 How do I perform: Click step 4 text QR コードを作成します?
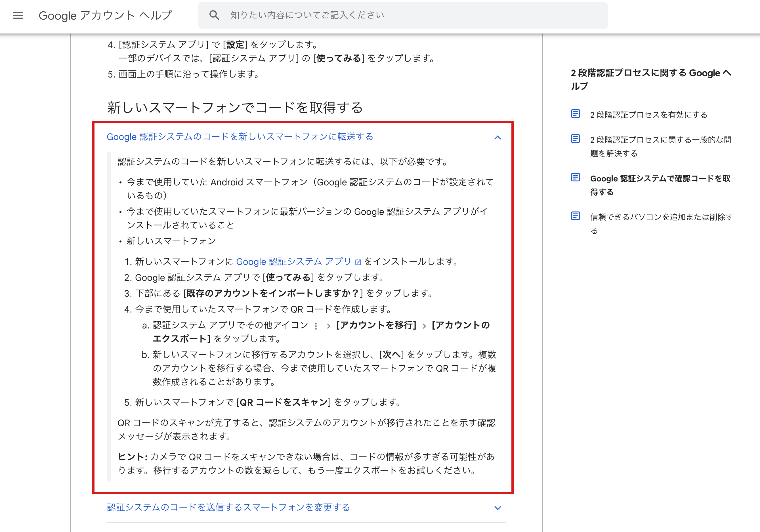(341, 309)
